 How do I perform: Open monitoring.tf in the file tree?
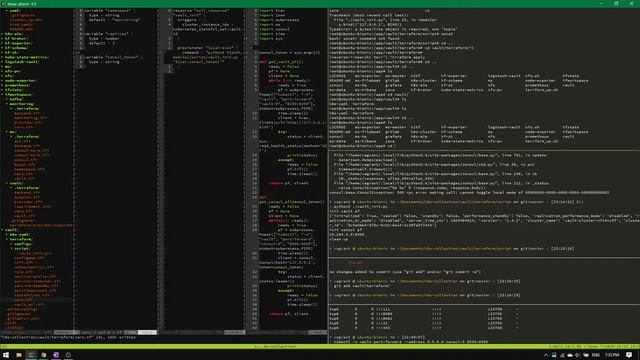coord(30,118)
